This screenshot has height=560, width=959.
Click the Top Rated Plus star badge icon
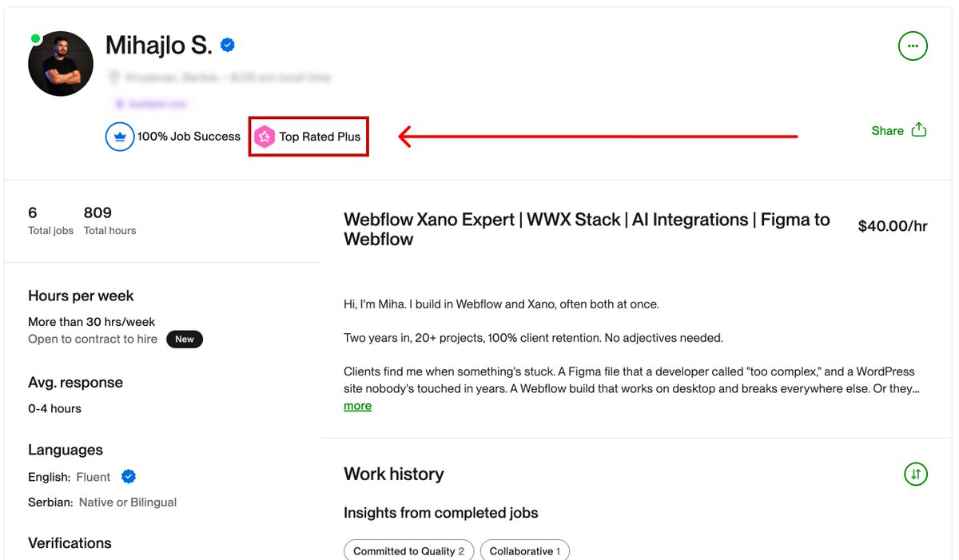(x=265, y=137)
